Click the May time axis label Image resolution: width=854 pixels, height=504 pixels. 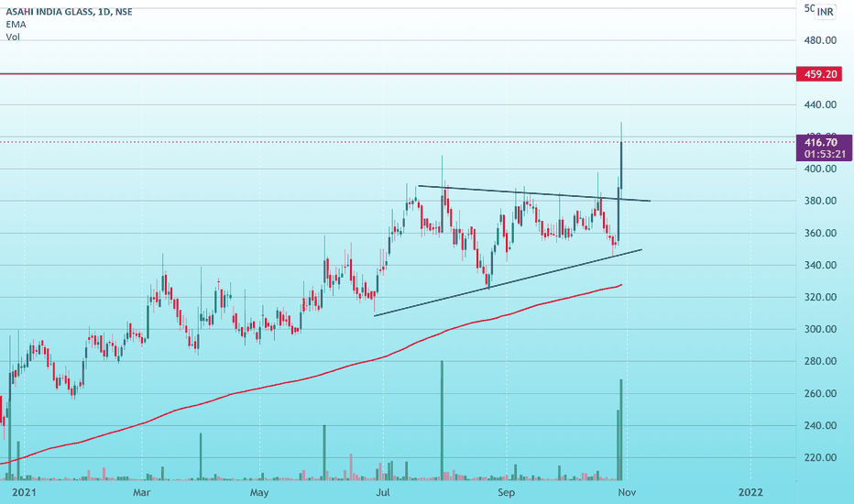(259, 493)
